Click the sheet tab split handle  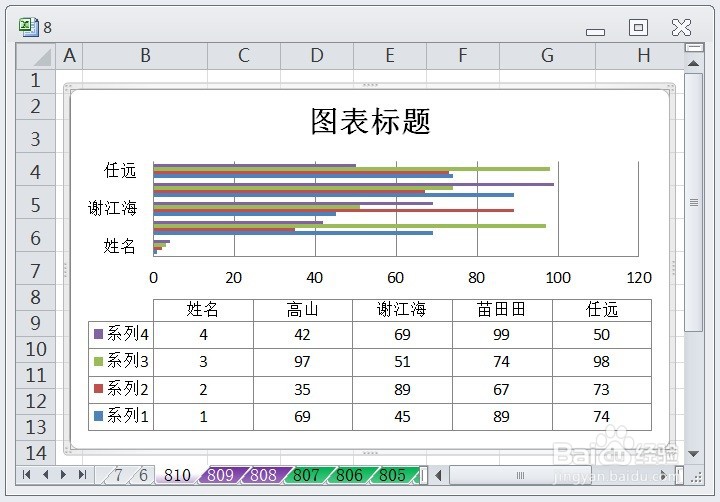423,475
